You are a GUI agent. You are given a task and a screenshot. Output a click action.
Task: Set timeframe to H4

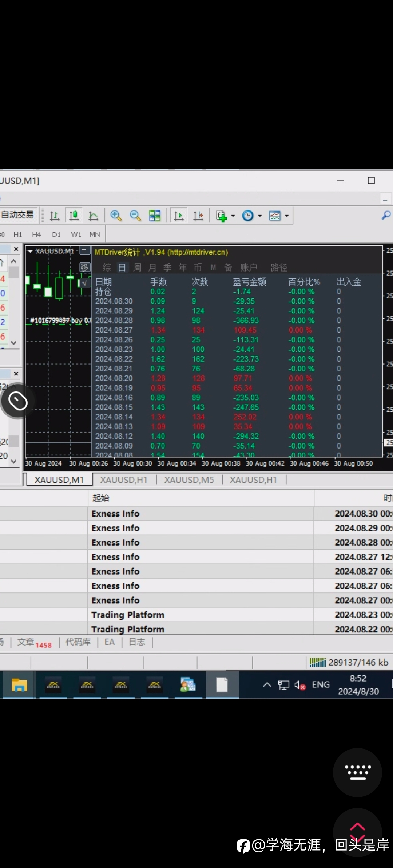coord(36,235)
